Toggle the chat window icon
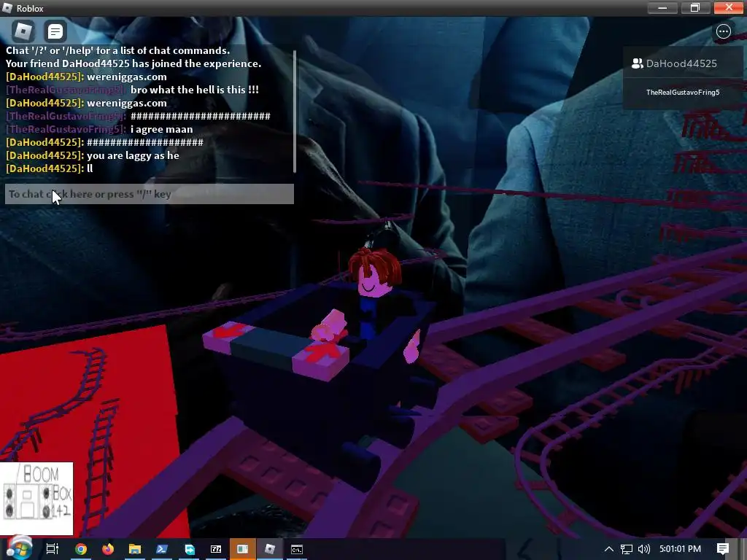The image size is (747, 560). point(55,31)
